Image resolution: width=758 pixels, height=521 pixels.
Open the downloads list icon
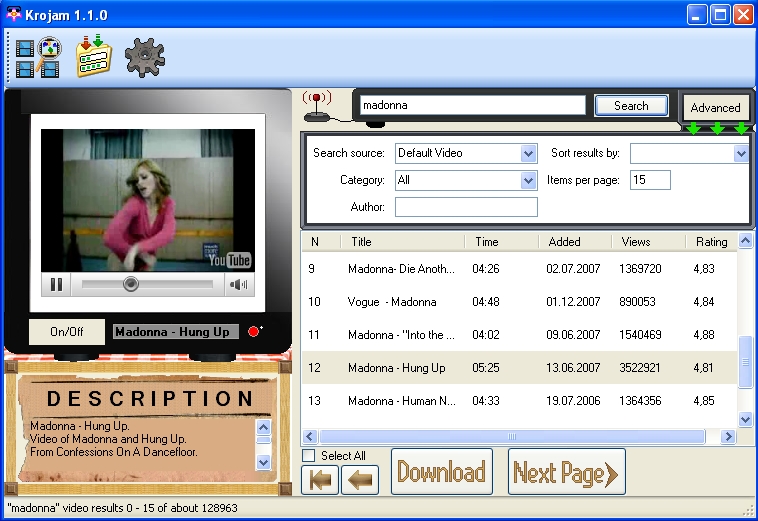click(94, 56)
